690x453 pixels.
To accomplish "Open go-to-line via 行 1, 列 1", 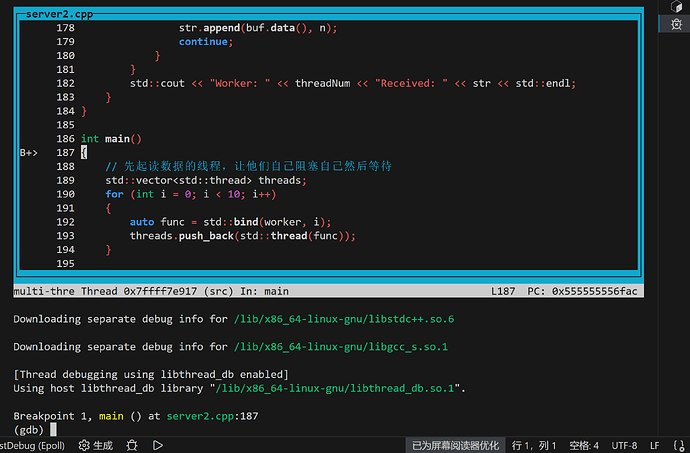I will 534,446.
